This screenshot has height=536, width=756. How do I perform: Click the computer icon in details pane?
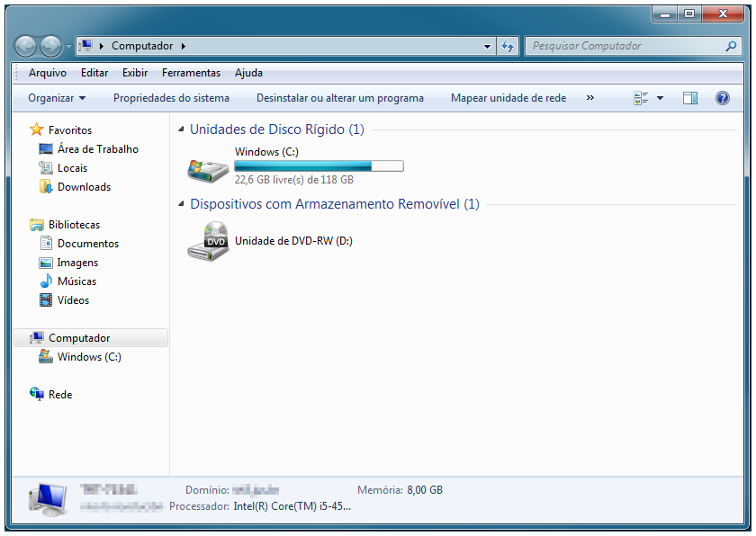pos(48,499)
